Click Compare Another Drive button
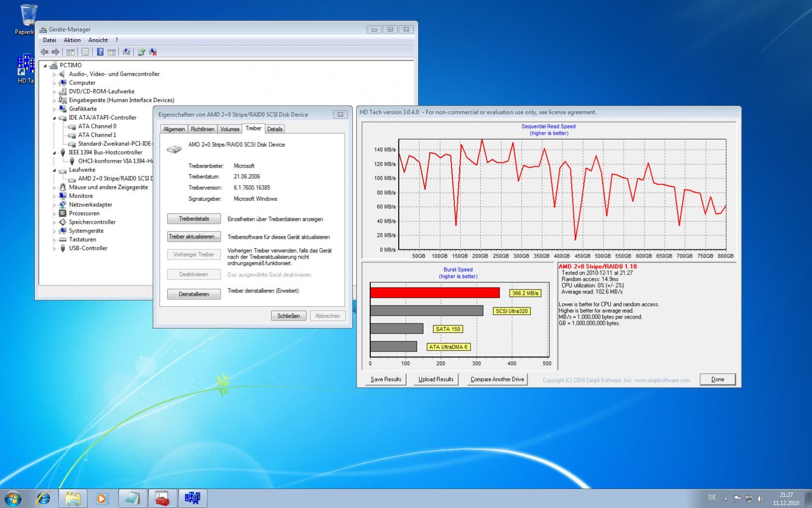812x508 pixels. (497, 379)
